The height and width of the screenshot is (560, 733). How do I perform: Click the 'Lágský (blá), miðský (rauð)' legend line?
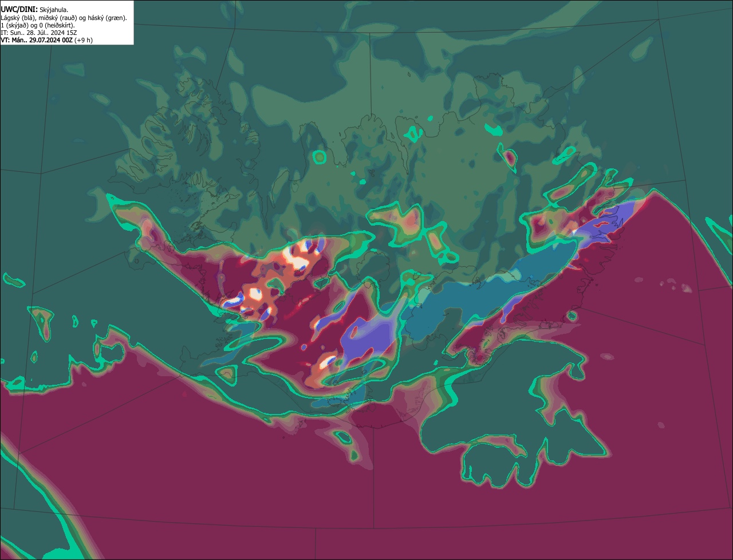[64, 18]
